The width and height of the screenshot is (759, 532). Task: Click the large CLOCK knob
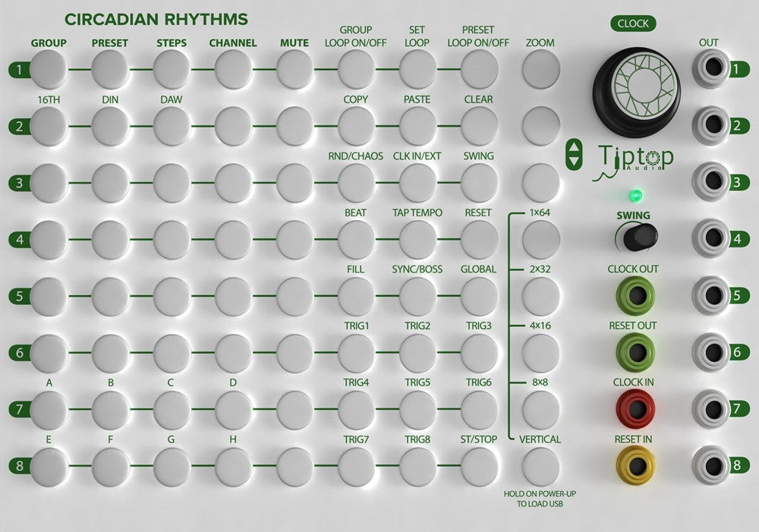(x=636, y=91)
